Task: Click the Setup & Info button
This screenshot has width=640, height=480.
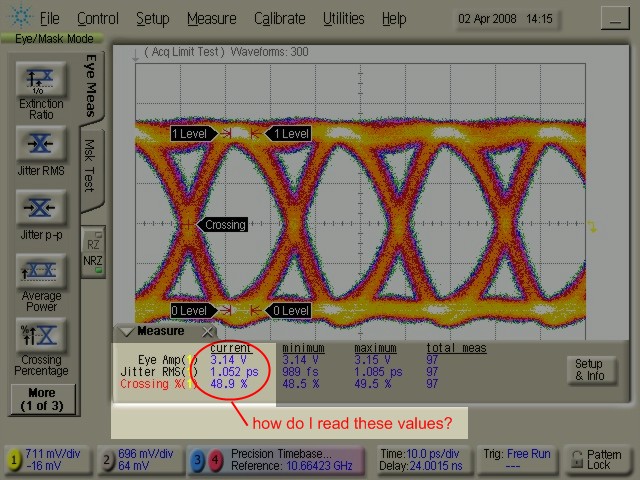Action: pyautogui.click(x=588, y=369)
